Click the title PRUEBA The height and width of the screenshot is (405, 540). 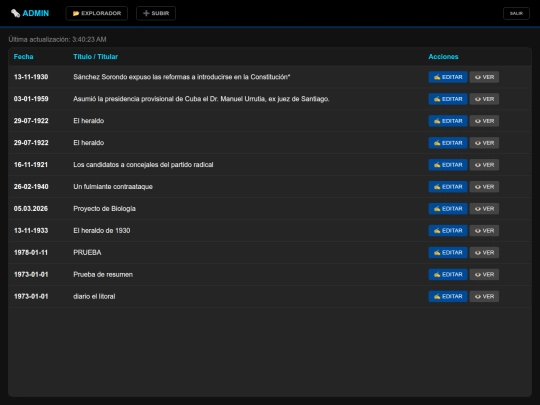point(87,252)
